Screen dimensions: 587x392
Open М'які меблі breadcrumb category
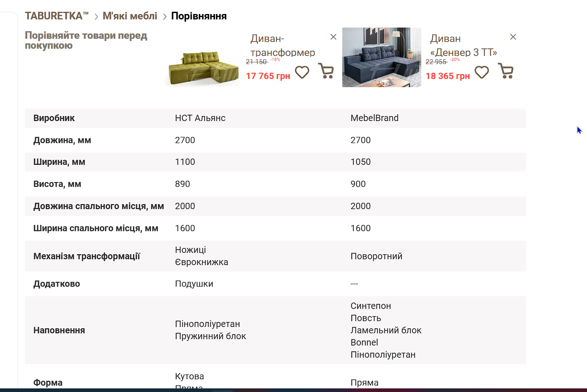(130, 16)
